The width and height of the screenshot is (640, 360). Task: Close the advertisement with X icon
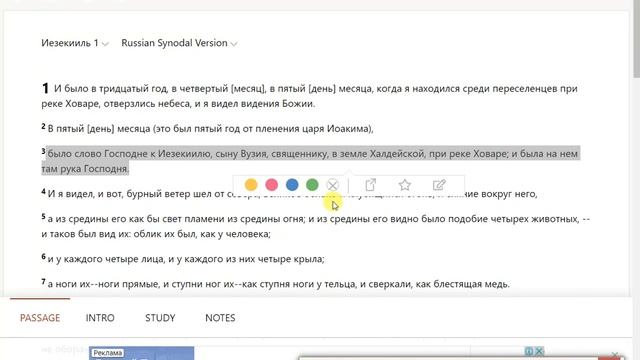539,351
